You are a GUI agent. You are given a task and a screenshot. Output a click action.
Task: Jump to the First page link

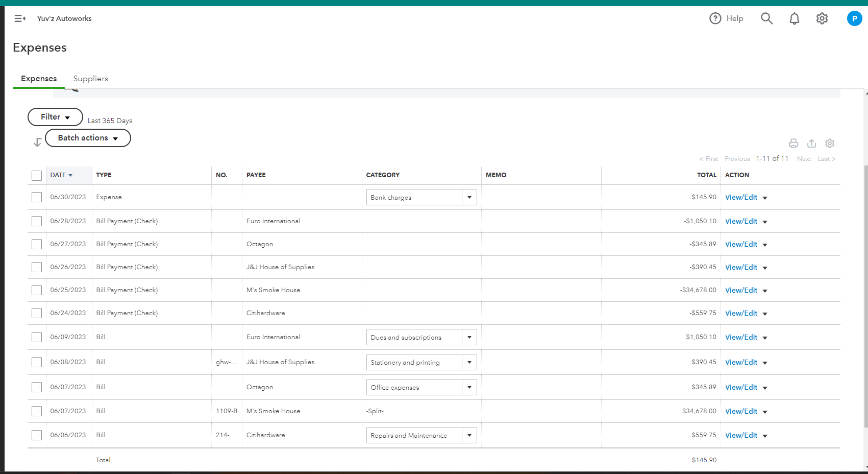tap(709, 159)
